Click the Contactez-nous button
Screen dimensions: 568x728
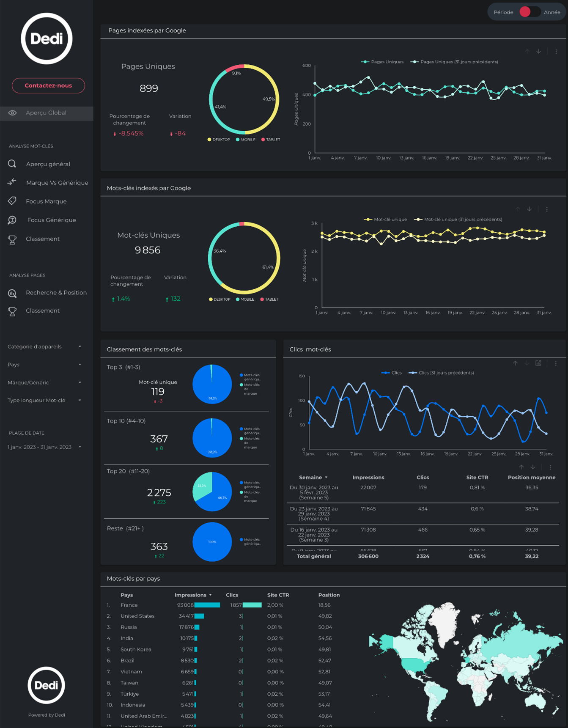[x=48, y=85]
